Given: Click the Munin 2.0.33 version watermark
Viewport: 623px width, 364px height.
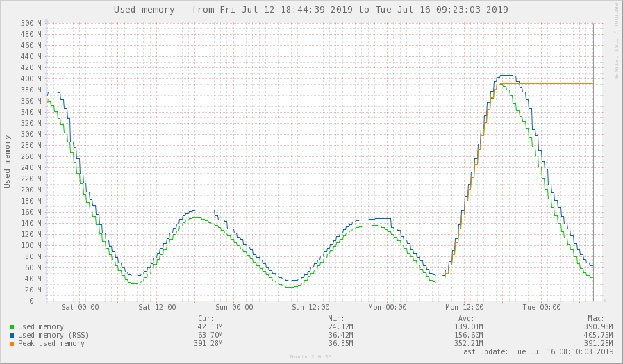Looking at the screenshot, I should [310, 358].
